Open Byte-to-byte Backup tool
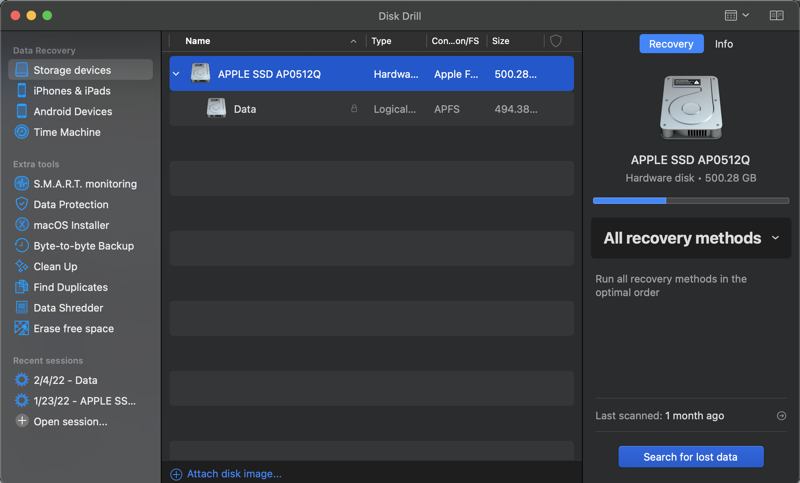Viewport: 800px width, 483px height. coord(83,246)
